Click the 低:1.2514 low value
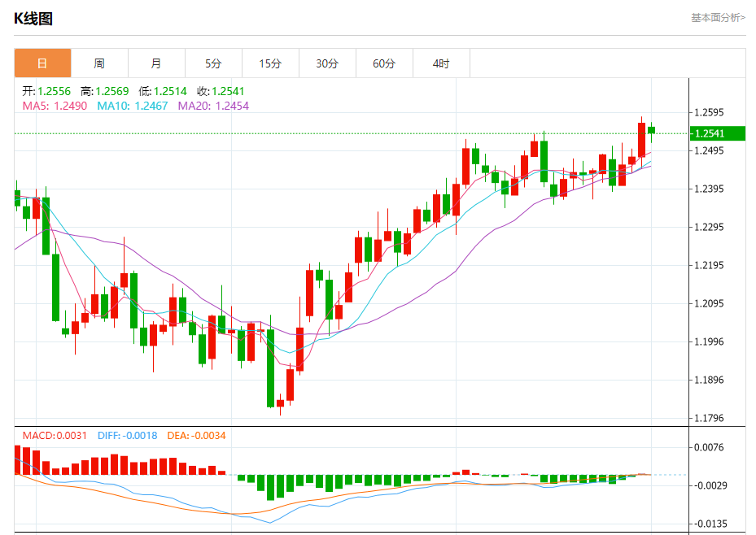Image resolution: width=756 pixels, height=535 pixels. (x=163, y=91)
